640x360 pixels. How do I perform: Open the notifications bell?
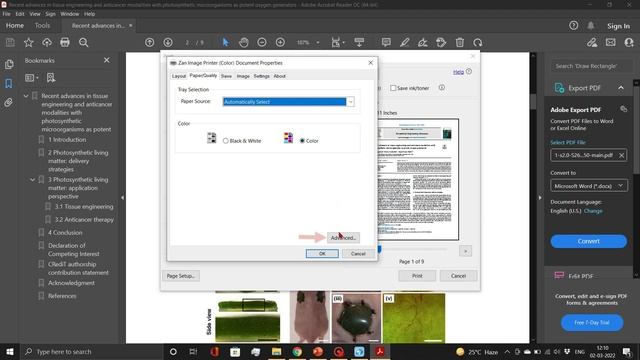(x=591, y=25)
